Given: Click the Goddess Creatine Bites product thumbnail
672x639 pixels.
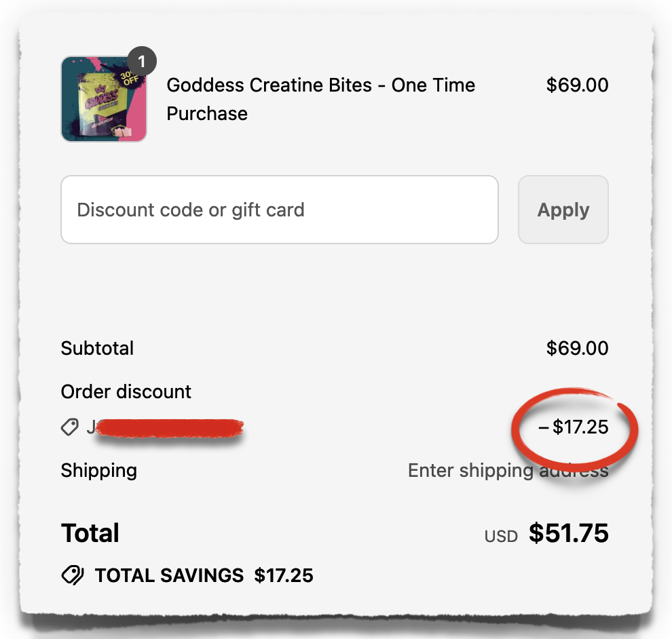Looking at the screenshot, I should point(103,99).
